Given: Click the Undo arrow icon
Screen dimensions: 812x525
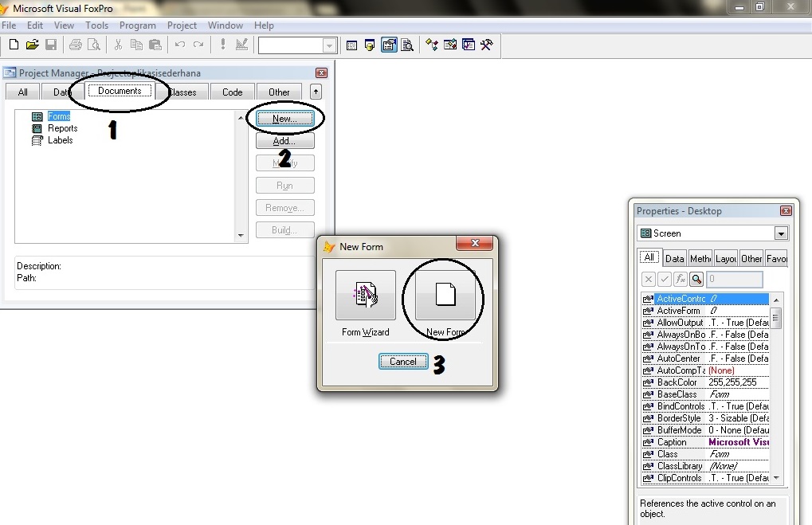Looking at the screenshot, I should (180, 45).
